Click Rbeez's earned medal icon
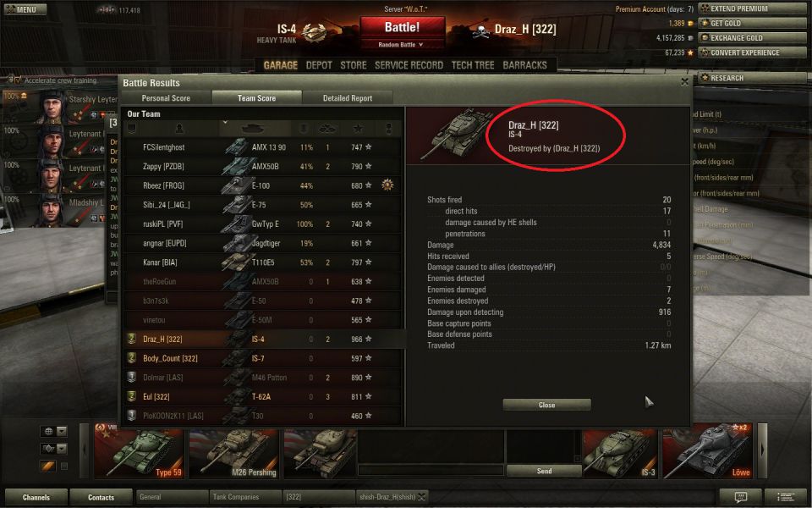The height and width of the screenshot is (508, 812). (387, 185)
